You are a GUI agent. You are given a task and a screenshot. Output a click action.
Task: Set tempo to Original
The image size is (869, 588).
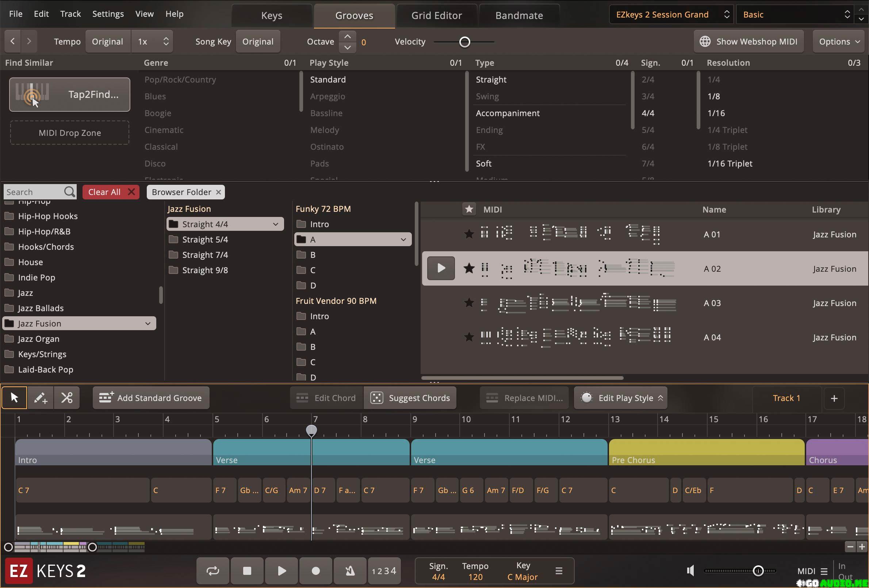[108, 41]
